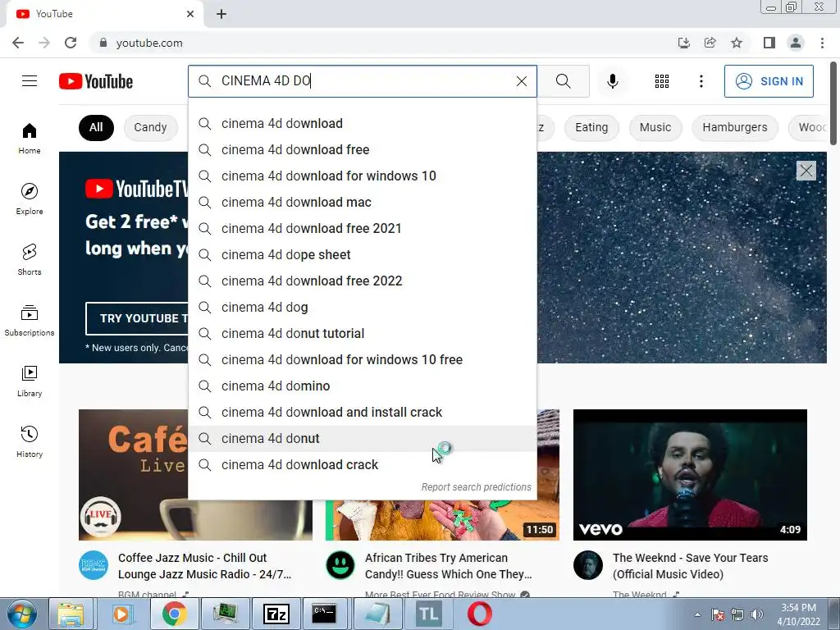The height and width of the screenshot is (630, 840).
Task: Open Coffee Jazz Music video title
Action: (204, 566)
